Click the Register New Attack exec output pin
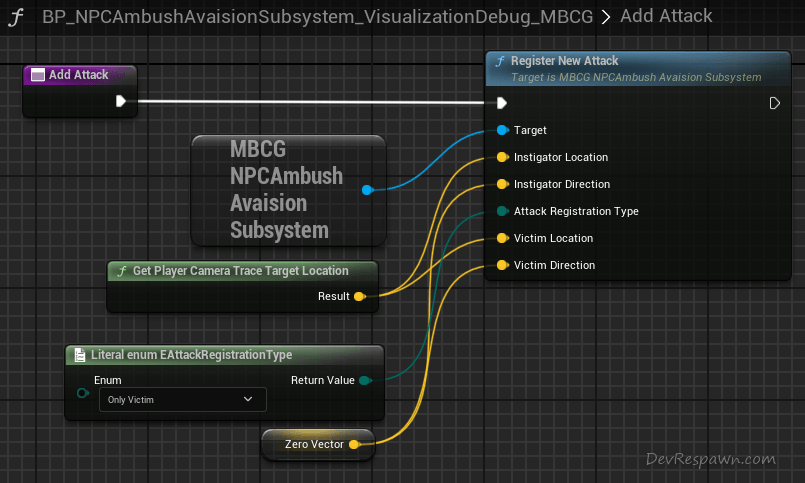 pyautogui.click(x=774, y=103)
